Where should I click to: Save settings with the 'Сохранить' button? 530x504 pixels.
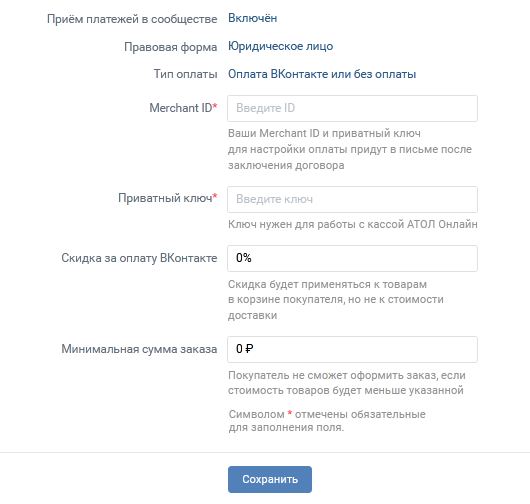[270, 479]
